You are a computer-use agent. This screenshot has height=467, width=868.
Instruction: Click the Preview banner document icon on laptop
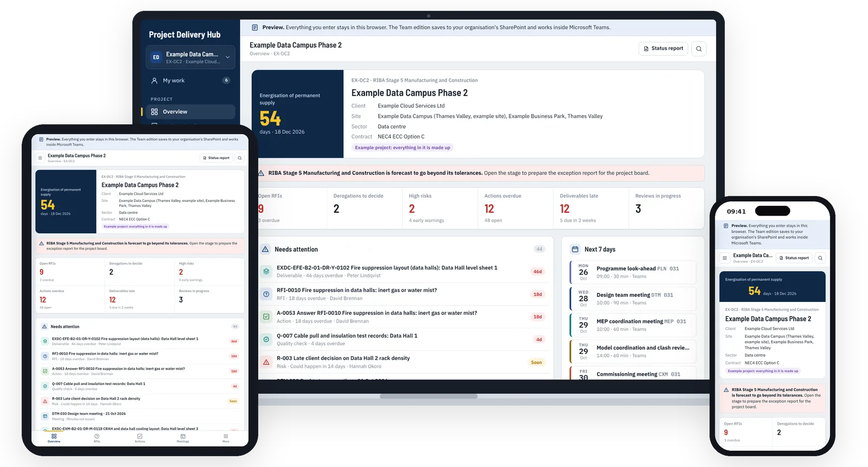255,27
